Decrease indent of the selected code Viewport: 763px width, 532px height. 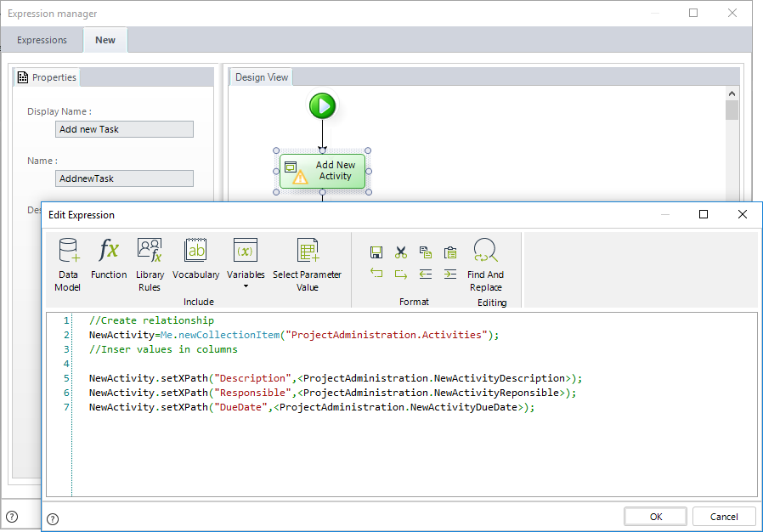click(426, 274)
